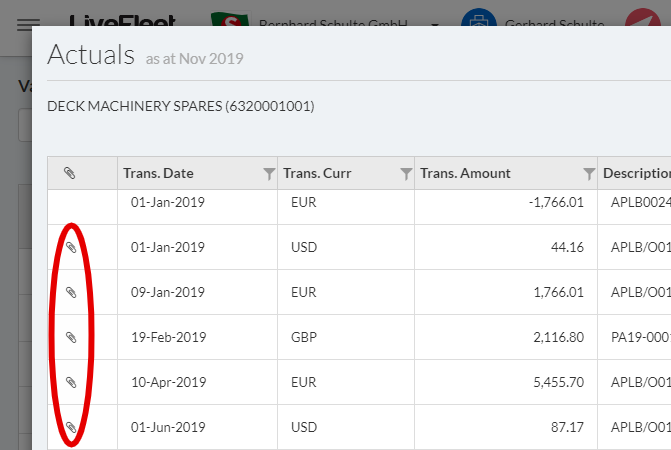Open the Trans. Curr column filter
671x450 pixels.
[x=406, y=174]
